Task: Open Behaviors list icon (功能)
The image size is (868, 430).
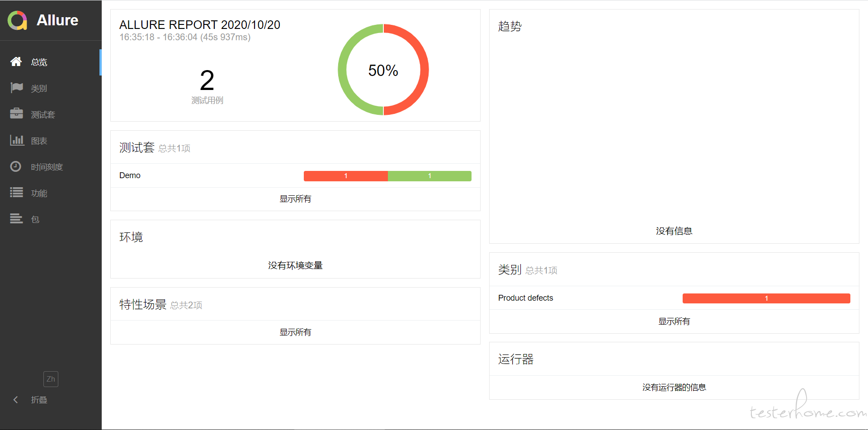Action: [17, 193]
